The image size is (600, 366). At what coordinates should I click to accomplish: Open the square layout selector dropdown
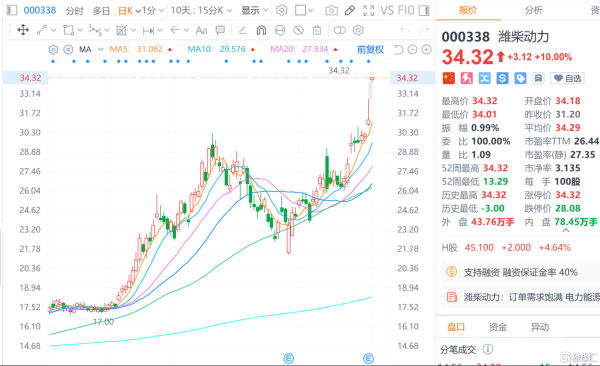click(x=304, y=10)
